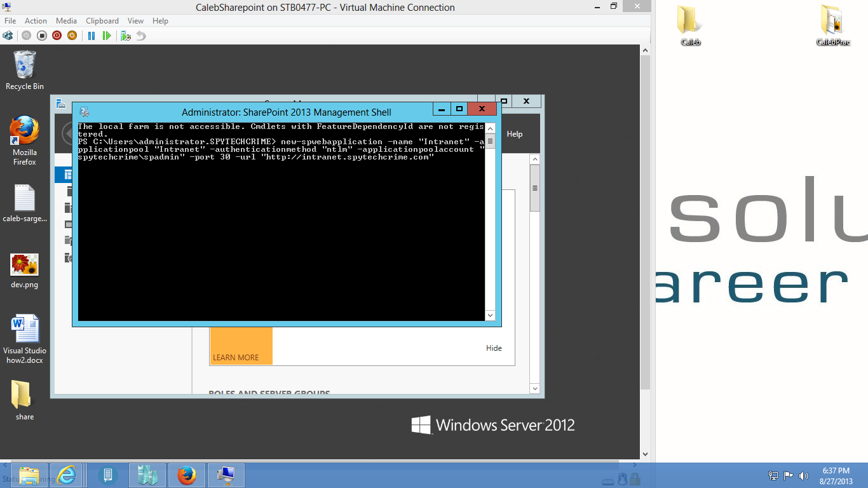This screenshot has width=868, height=488.
Task: Click the green Reset VM icon
Action: pyautogui.click(x=107, y=36)
